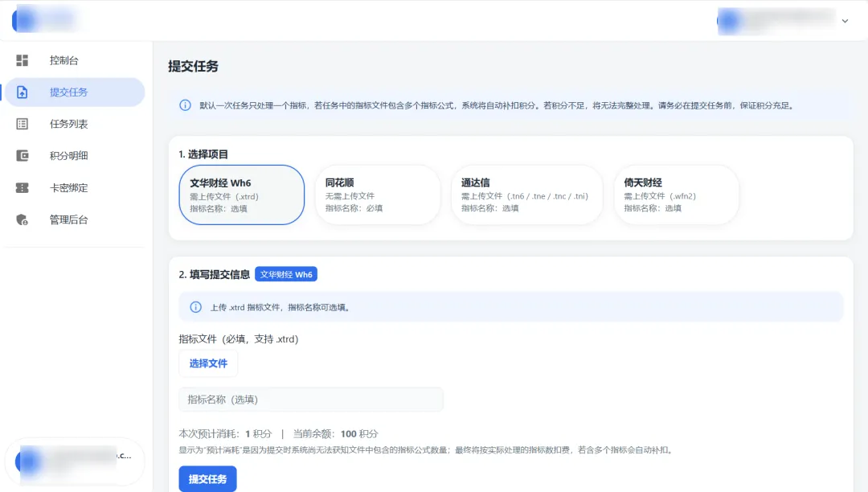Viewport: 868px width, 492px height.
Task: Click the user card at sidebar bottom
Action: coord(75,461)
